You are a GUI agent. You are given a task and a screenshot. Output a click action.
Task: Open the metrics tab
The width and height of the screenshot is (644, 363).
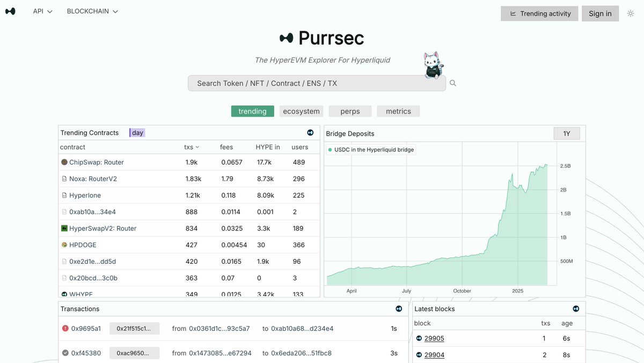398,111
